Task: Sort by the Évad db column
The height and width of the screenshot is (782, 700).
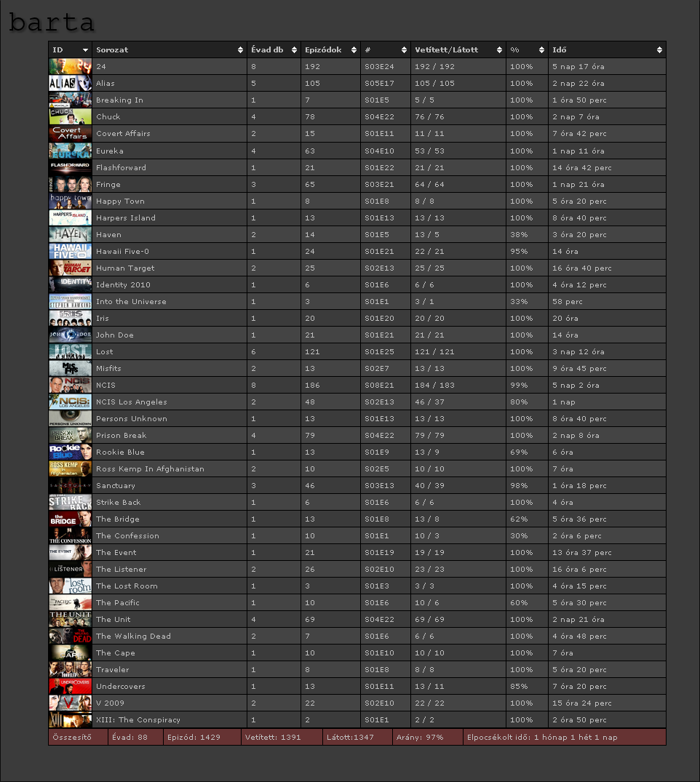Action: [274, 50]
